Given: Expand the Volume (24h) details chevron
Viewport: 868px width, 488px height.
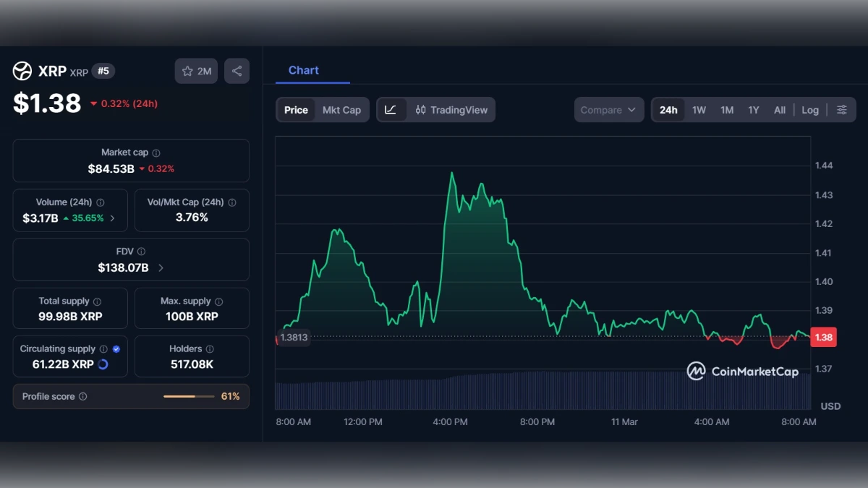Looking at the screenshot, I should 112,218.
